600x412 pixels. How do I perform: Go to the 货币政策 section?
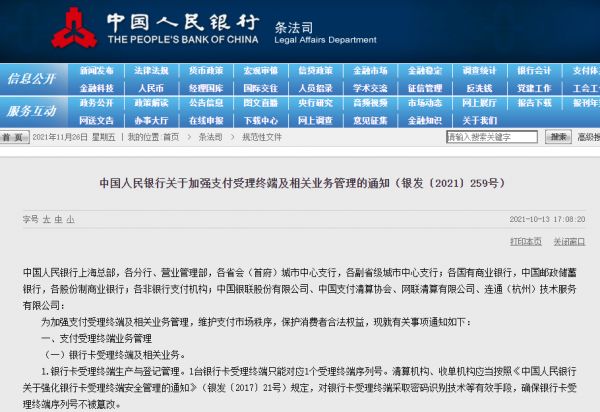point(206,71)
